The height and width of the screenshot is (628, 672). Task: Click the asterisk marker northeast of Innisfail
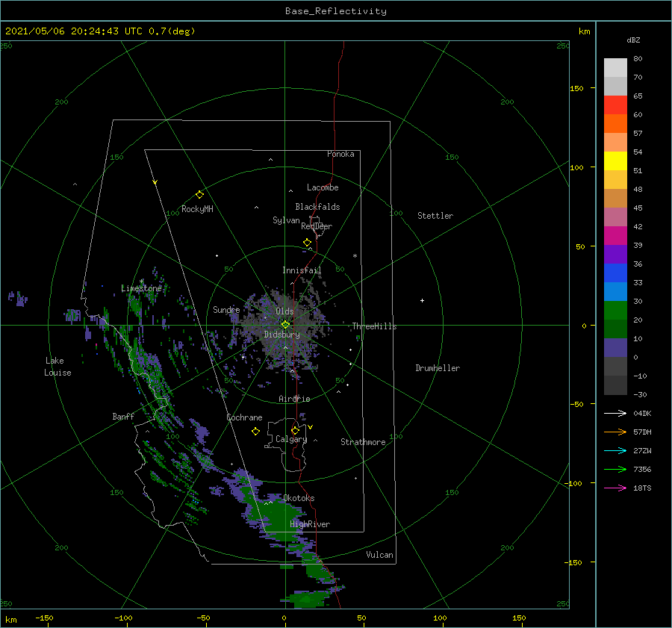coord(355,256)
